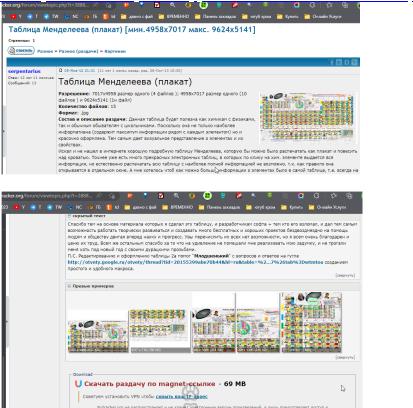
Task: Click the green circular extension icon in lower toolbar
Action: point(207,196)
